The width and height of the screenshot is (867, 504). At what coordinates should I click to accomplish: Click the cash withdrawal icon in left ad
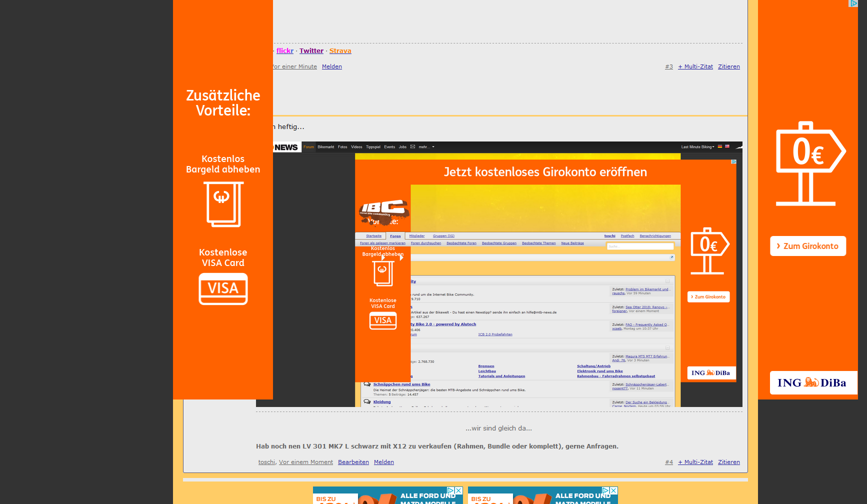(x=223, y=204)
